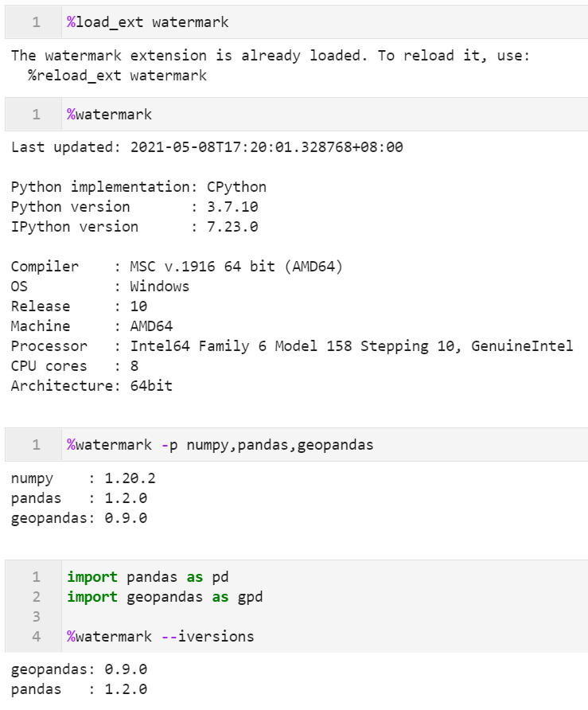Image resolution: width=588 pixels, height=710 pixels.
Task: Click the %load_ext watermark code cell
Action: (x=297, y=22)
